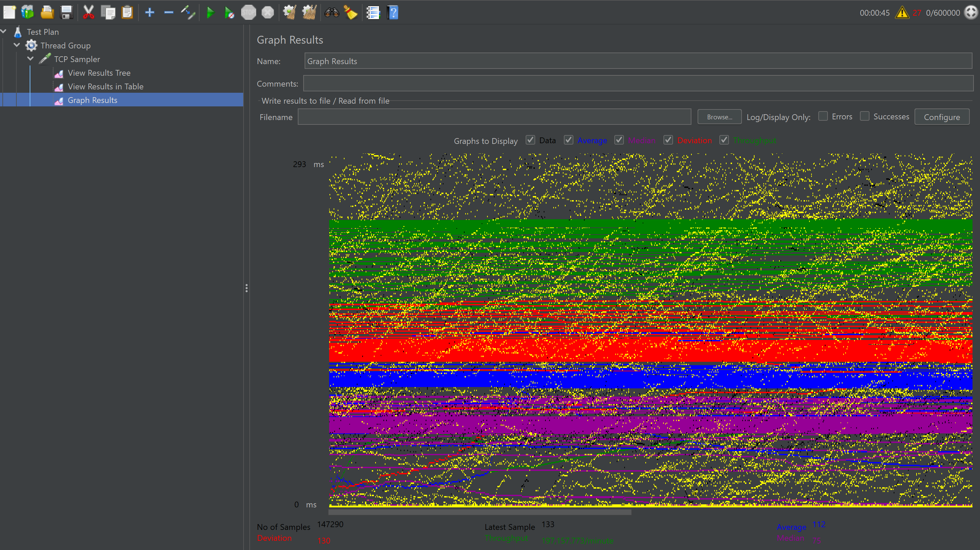Enable the Errors only checkbox

click(x=823, y=116)
